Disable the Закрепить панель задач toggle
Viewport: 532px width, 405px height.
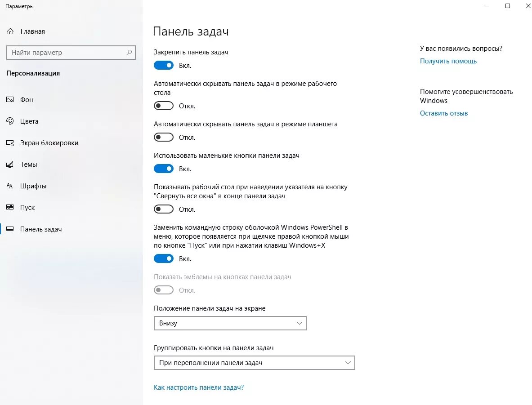(x=164, y=66)
